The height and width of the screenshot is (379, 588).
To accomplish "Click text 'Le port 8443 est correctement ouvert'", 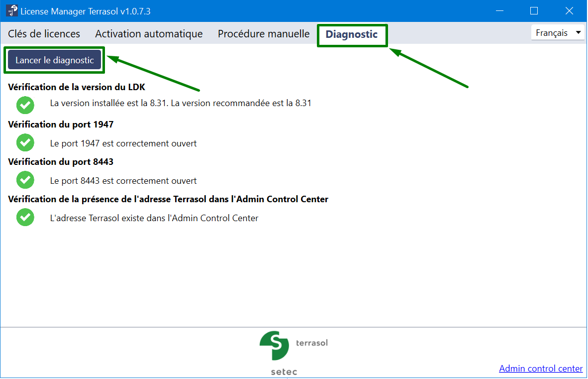I will [123, 181].
